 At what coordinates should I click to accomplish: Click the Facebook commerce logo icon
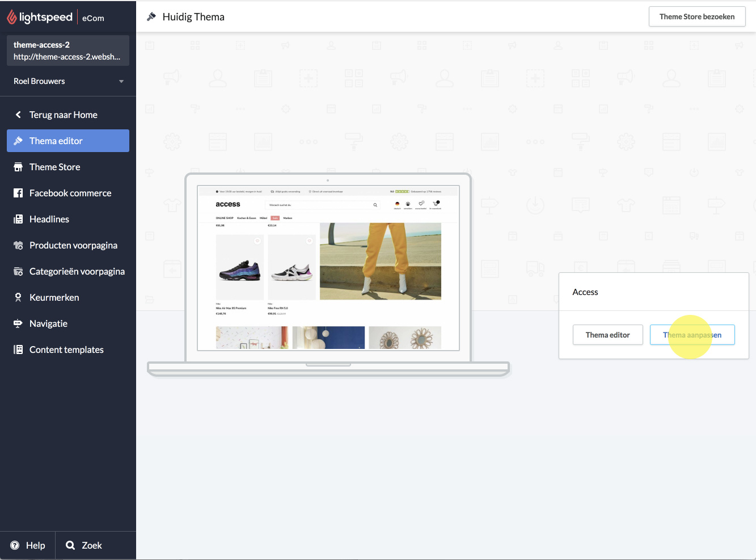pos(18,193)
